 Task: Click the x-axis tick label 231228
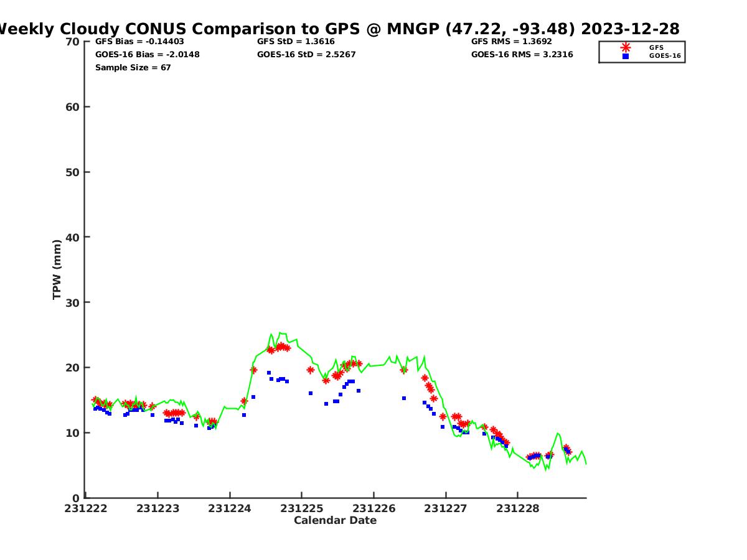click(518, 508)
